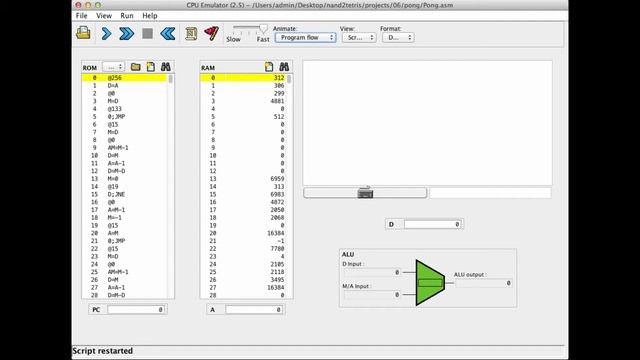The width and height of the screenshot is (640, 360).
Task: Click the ALU M/A input field
Action: pyautogui.click(x=371, y=294)
